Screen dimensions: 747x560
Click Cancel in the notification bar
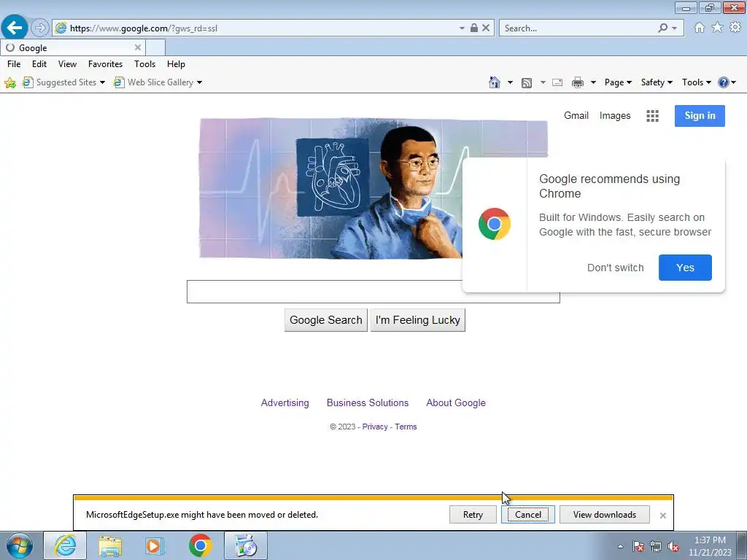coord(528,515)
